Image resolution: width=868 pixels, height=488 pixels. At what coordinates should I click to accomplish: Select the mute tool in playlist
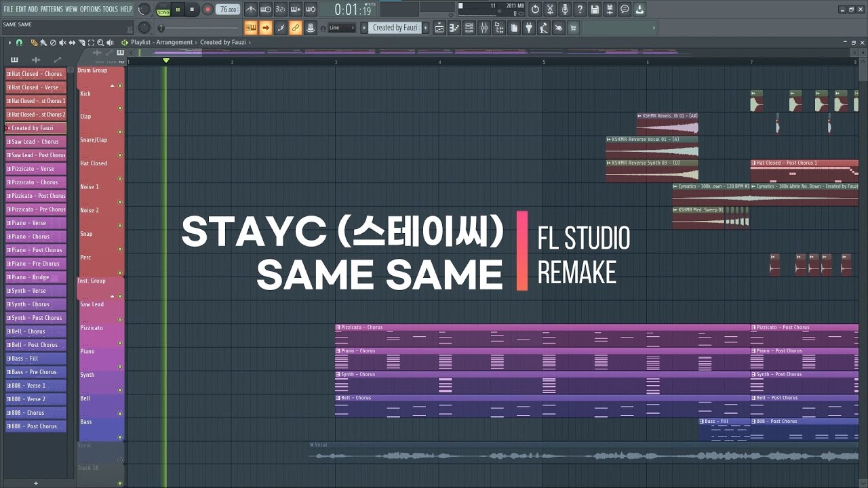(x=62, y=43)
